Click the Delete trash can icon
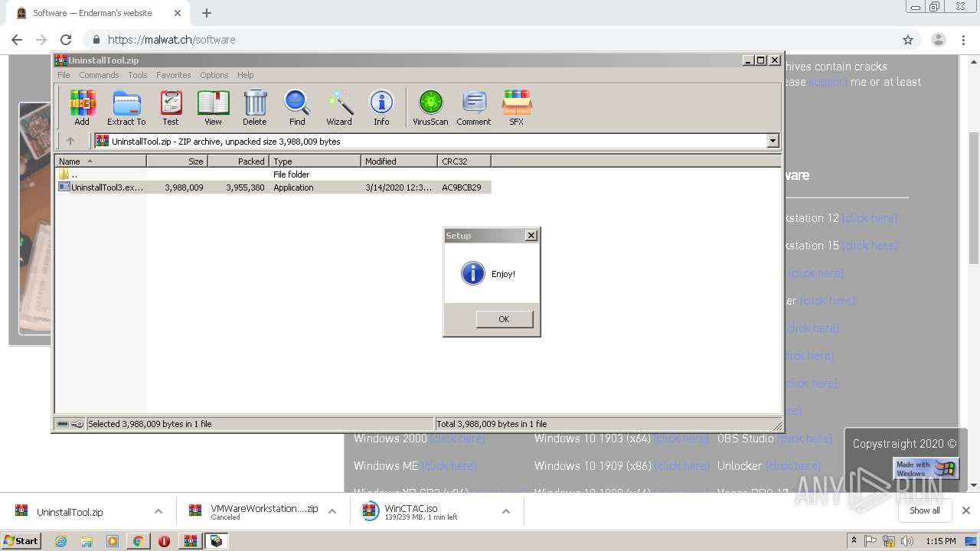This screenshot has width=980, height=551. pyautogui.click(x=255, y=107)
